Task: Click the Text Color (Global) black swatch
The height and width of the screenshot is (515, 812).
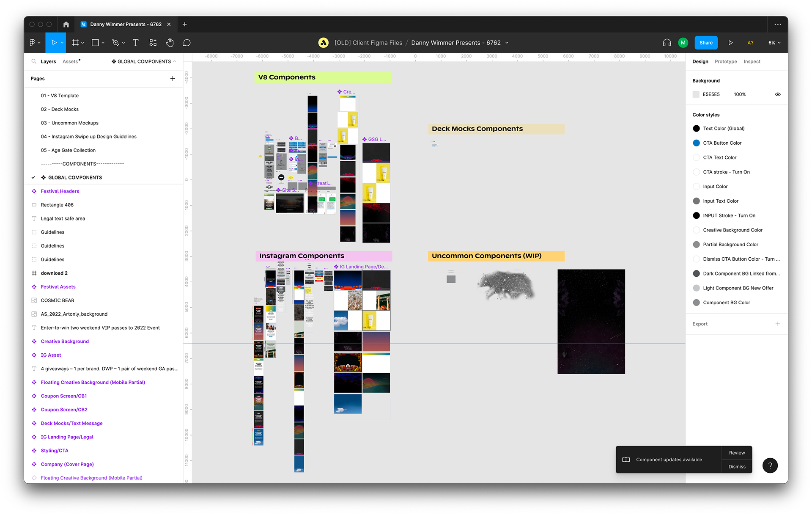Action: (x=696, y=129)
